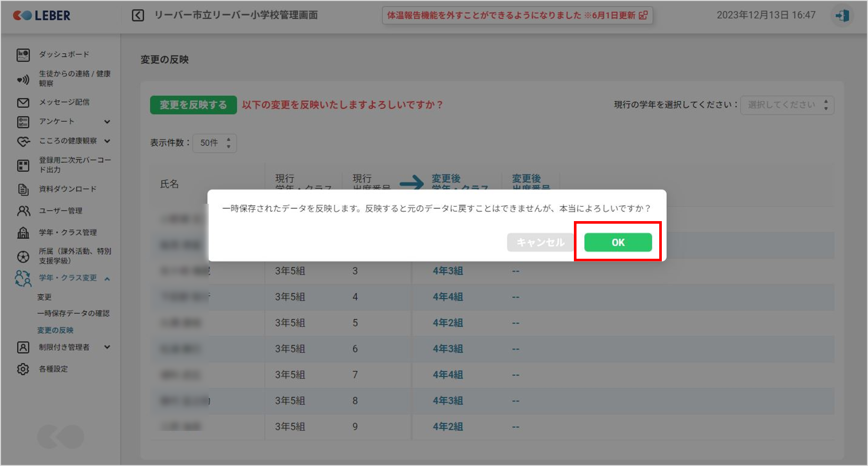Viewport: 868px width, 466px height.
Task: Click the QR barcode output icon
Action: coord(23,165)
